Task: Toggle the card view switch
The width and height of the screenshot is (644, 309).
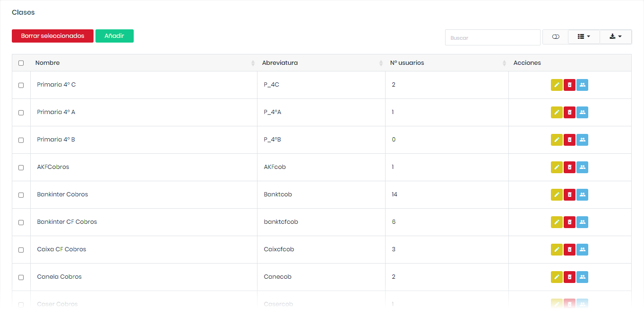Action: coord(555,37)
